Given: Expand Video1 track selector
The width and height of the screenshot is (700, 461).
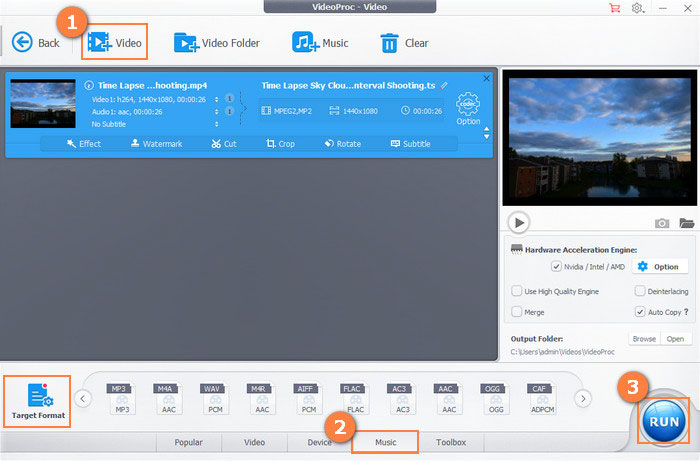Looking at the screenshot, I should pyautogui.click(x=217, y=100).
